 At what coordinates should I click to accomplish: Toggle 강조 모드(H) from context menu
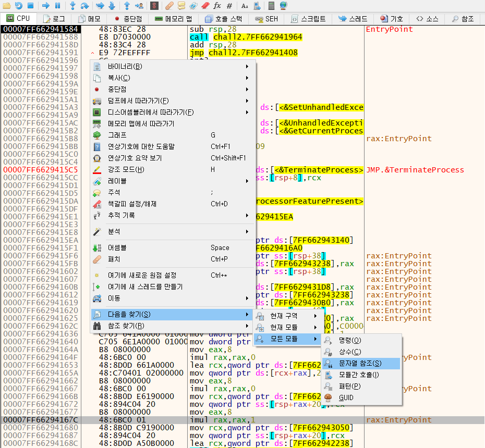[x=173, y=169]
